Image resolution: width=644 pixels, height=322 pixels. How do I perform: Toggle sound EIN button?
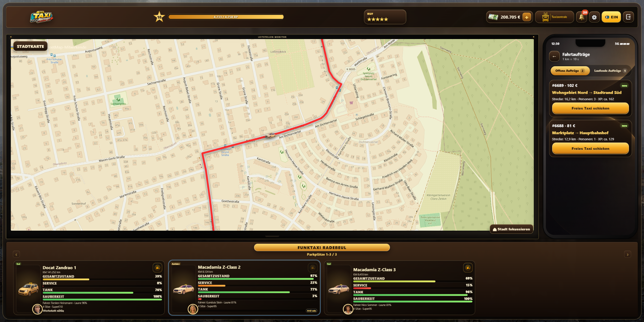pyautogui.click(x=611, y=17)
